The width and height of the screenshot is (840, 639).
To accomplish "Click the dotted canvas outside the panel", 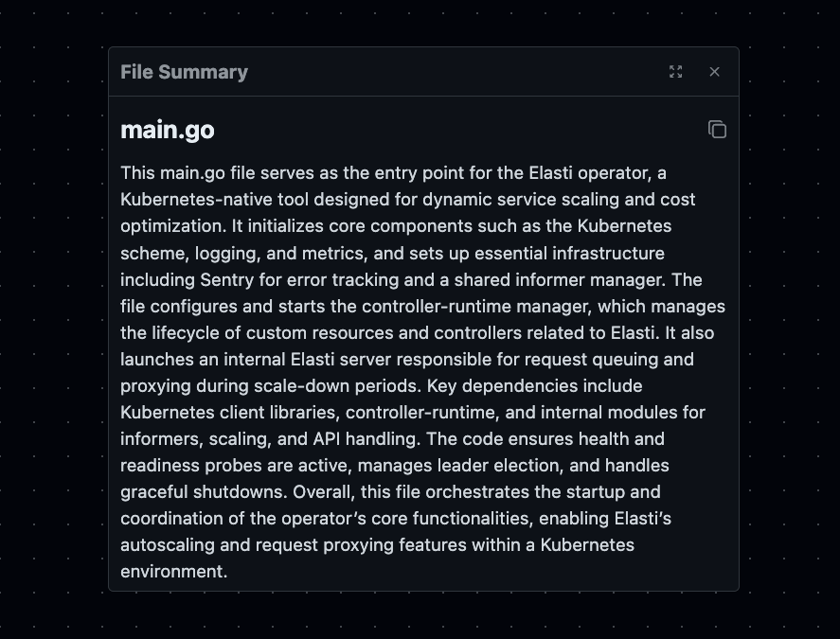I will [54, 321].
